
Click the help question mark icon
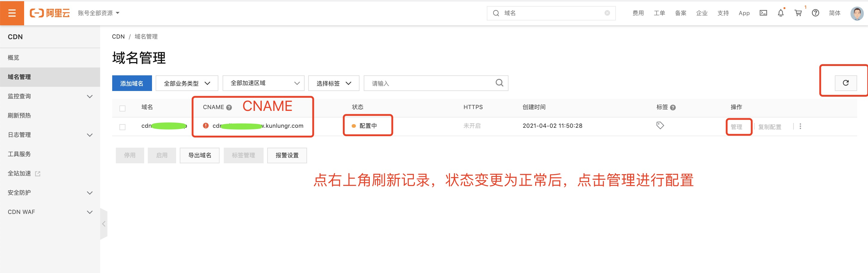815,13
